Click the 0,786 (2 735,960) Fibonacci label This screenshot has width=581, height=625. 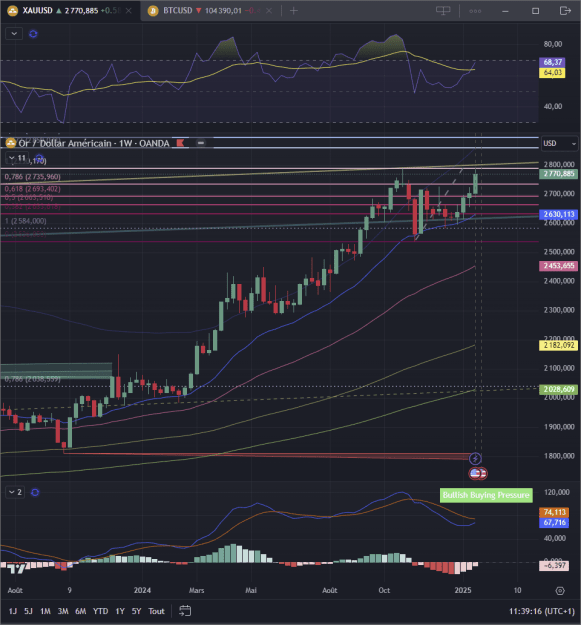click(33, 177)
